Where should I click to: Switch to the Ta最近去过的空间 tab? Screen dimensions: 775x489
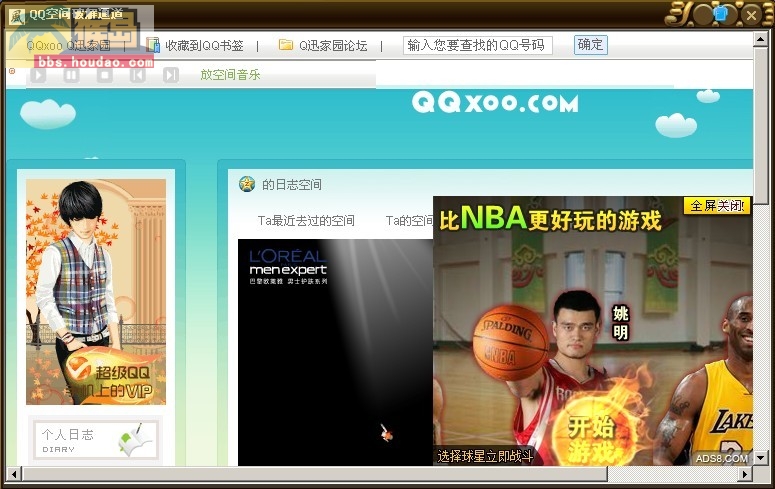tap(306, 221)
